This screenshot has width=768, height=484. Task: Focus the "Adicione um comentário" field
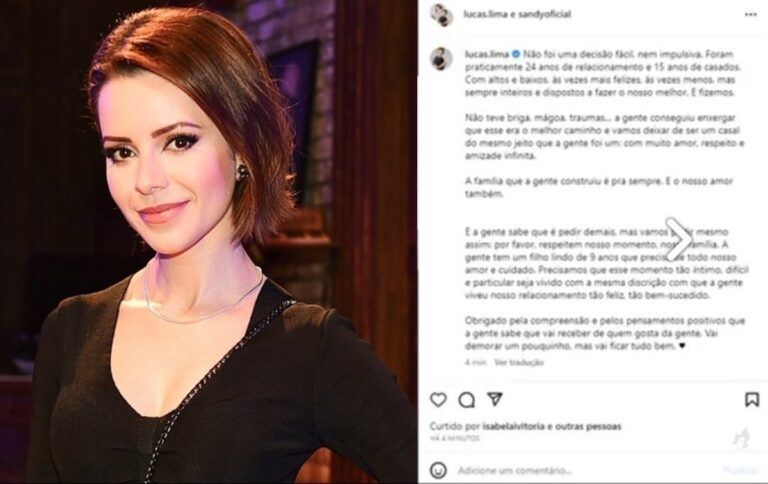click(x=588, y=471)
